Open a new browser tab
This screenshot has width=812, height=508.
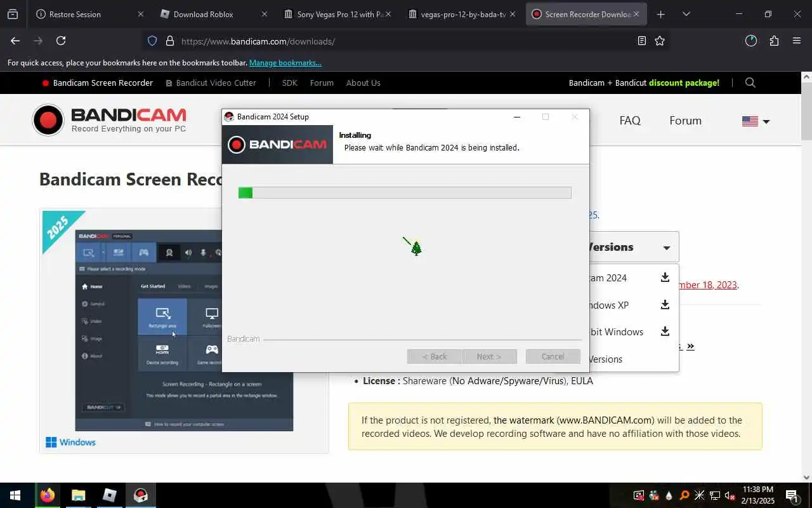coord(661,14)
